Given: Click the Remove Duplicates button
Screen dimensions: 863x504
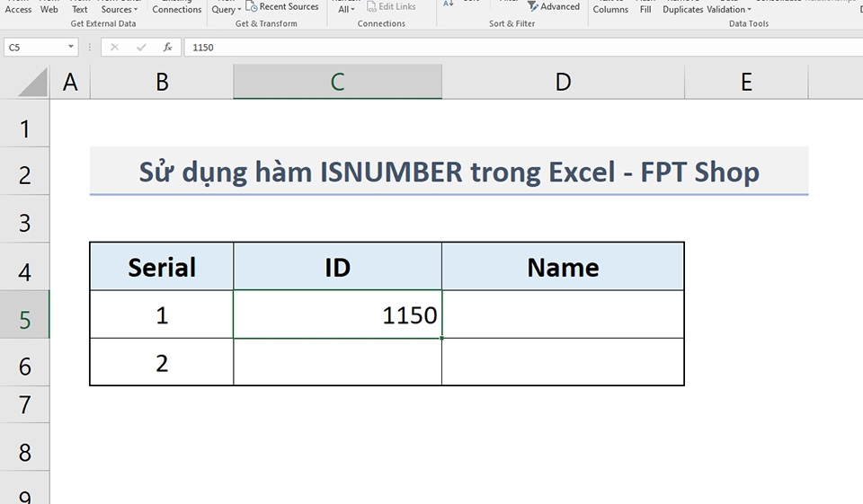Looking at the screenshot, I should pos(682,9).
